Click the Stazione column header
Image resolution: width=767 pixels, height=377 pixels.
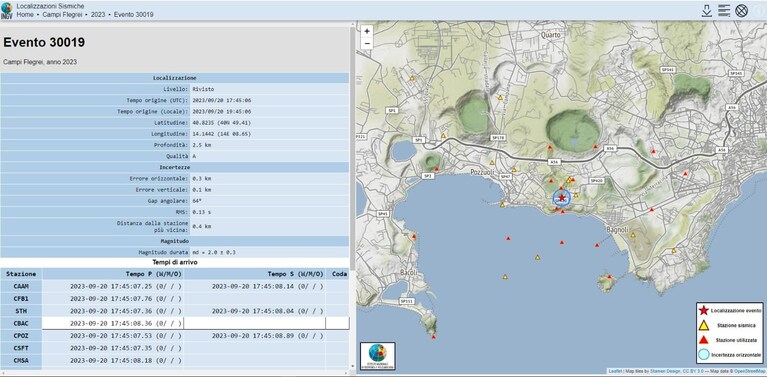click(21, 274)
